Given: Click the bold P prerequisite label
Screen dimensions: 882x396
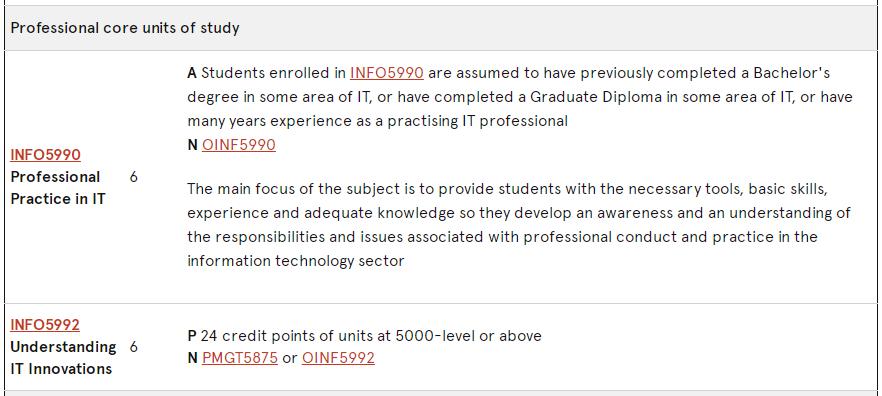Looking at the screenshot, I should [192, 336].
